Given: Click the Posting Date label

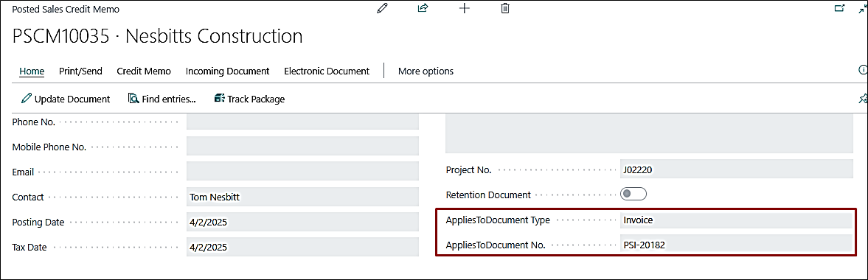Looking at the screenshot, I should click(38, 222).
